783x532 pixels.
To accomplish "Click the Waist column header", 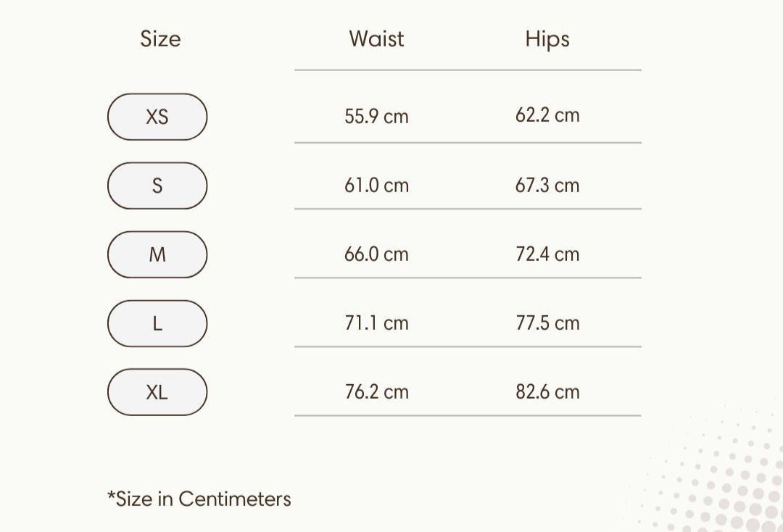I will click(x=376, y=38).
